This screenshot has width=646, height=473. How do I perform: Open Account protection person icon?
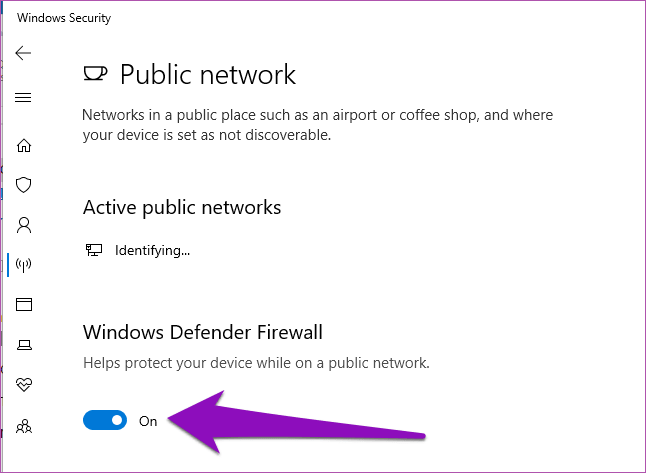tap(23, 225)
